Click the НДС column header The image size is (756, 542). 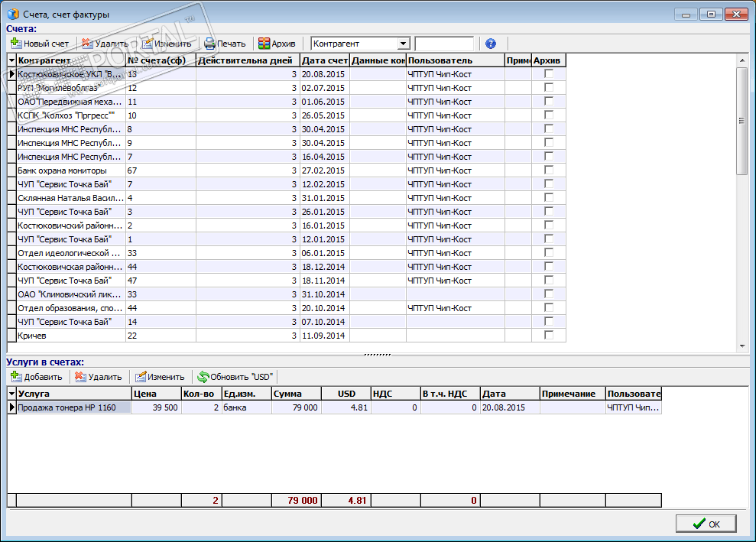tap(395, 394)
